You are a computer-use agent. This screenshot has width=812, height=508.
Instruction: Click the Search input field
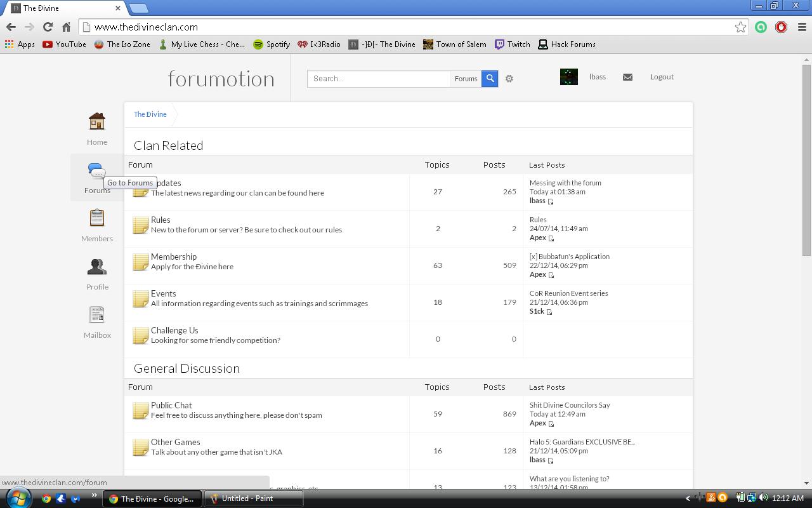[379, 79]
